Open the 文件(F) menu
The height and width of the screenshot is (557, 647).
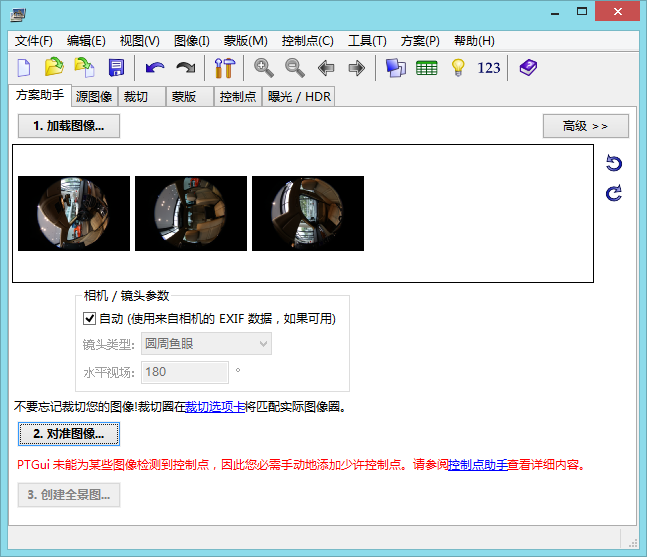pos(34,41)
